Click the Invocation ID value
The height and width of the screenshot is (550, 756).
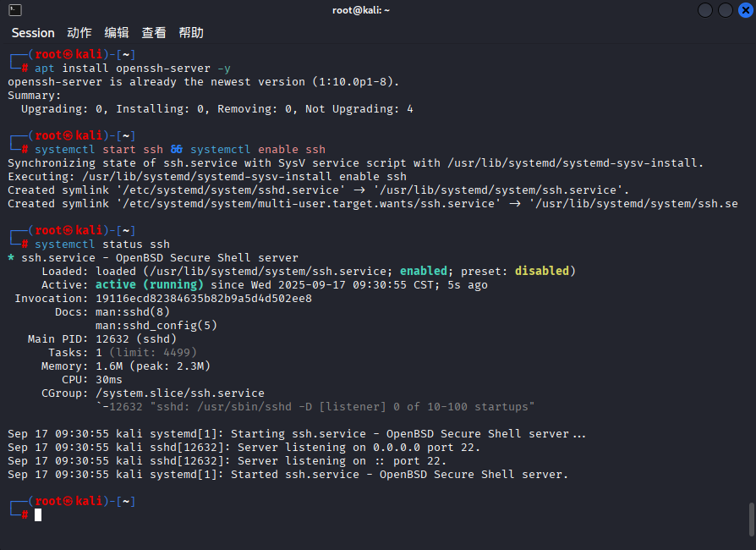click(x=204, y=298)
